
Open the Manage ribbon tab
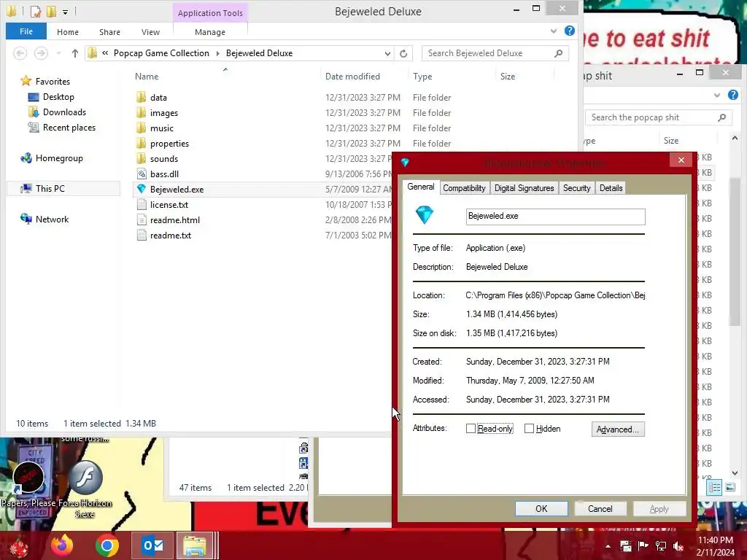[210, 32]
